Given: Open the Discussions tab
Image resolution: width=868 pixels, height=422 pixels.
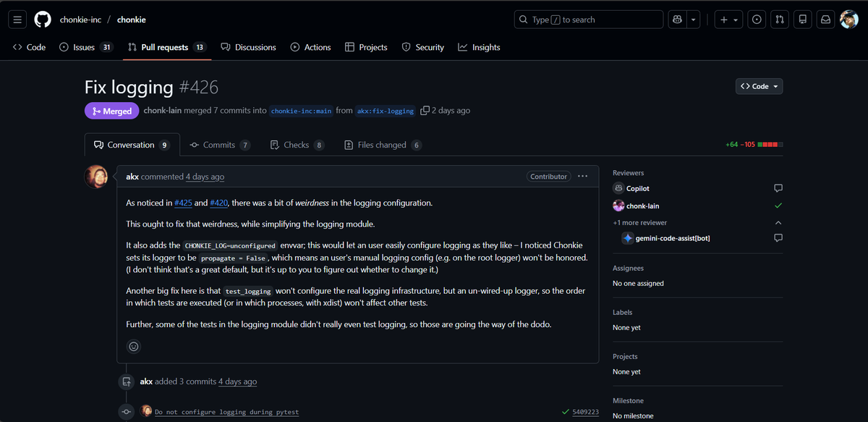Looking at the screenshot, I should (248, 47).
